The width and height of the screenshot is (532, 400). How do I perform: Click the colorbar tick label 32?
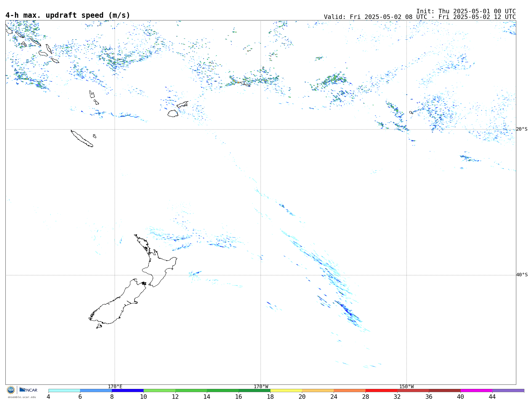coord(397,397)
